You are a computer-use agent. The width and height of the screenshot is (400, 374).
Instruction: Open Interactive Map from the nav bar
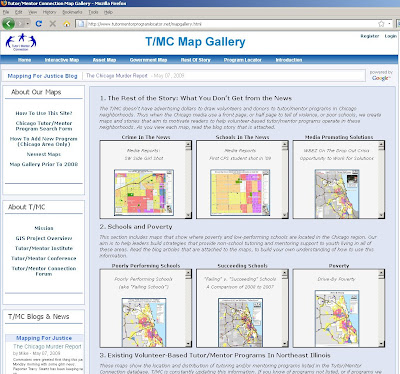(x=62, y=60)
